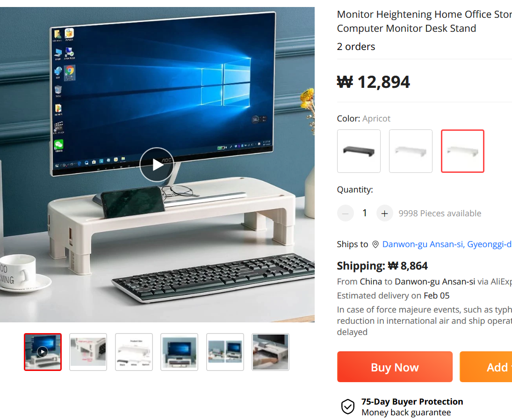512x420 pixels.
Task: Click the quantity input field
Action: point(365,214)
